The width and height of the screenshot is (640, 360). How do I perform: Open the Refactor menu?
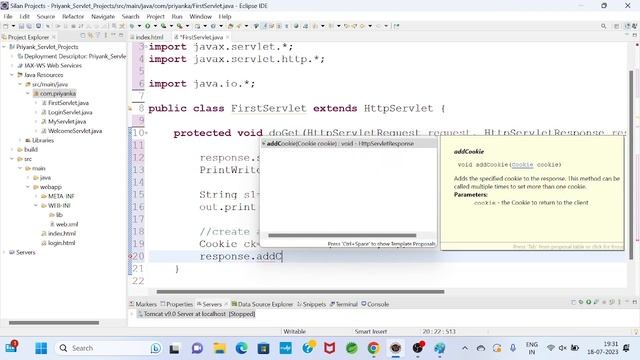pyautogui.click(x=73, y=16)
